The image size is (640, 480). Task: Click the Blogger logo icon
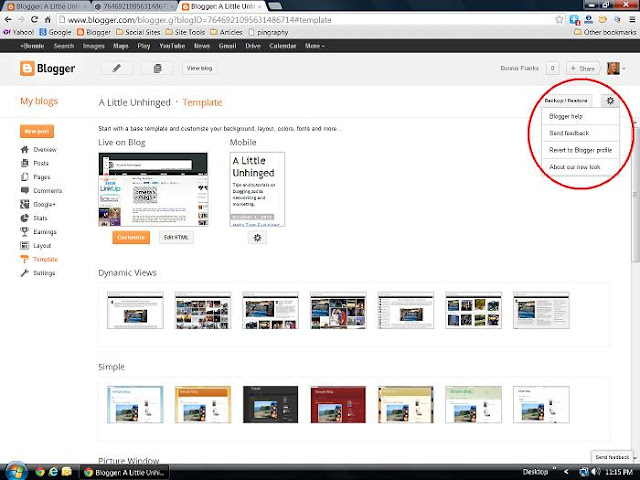click(27, 68)
